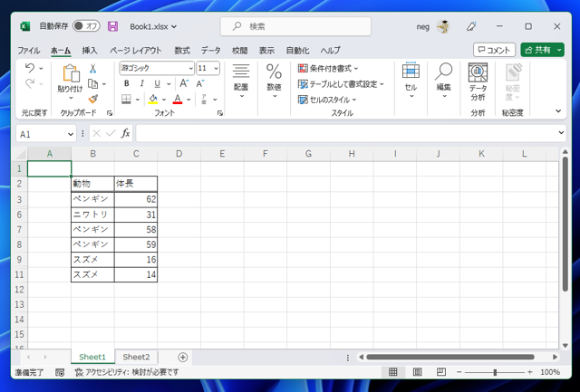The image size is (580, 392).
Task: Open the font name 游ゴシック dropdown
Action: pyautogui.click(x=190, y=68)
